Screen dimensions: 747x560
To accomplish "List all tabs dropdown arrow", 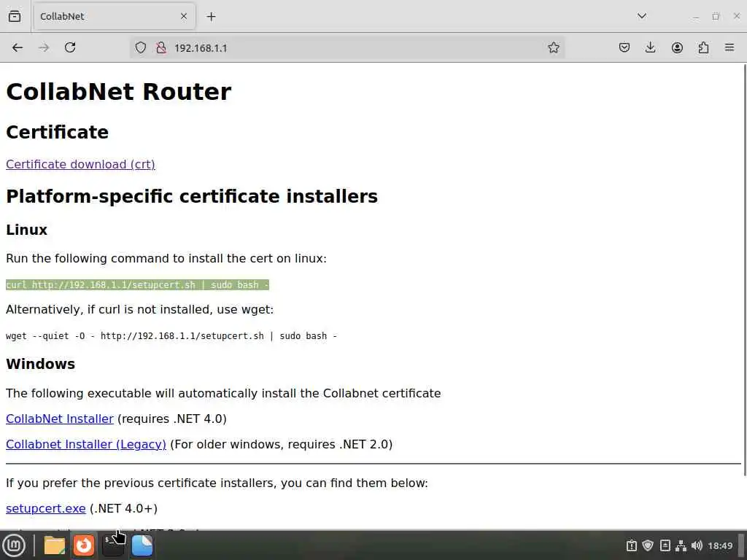I will coord(642,16).
